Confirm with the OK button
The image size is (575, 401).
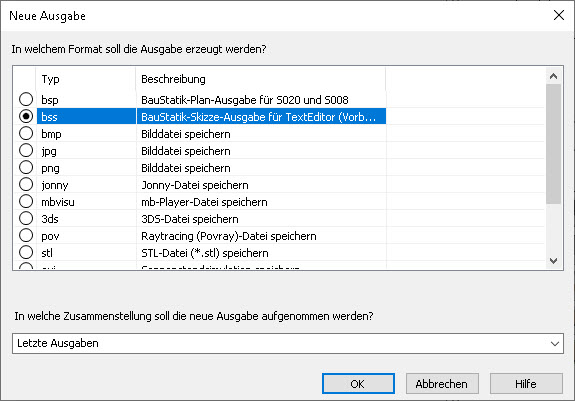coord(358,384)
